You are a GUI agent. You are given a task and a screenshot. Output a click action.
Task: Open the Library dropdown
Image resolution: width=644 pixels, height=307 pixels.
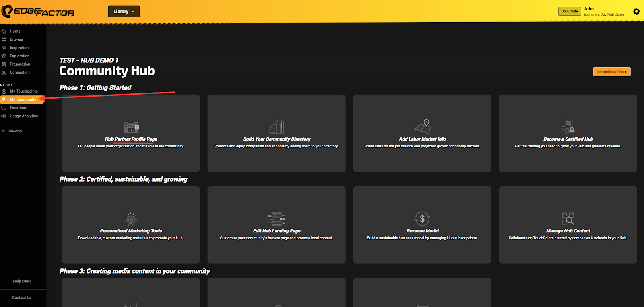click(x=124, y=12)
